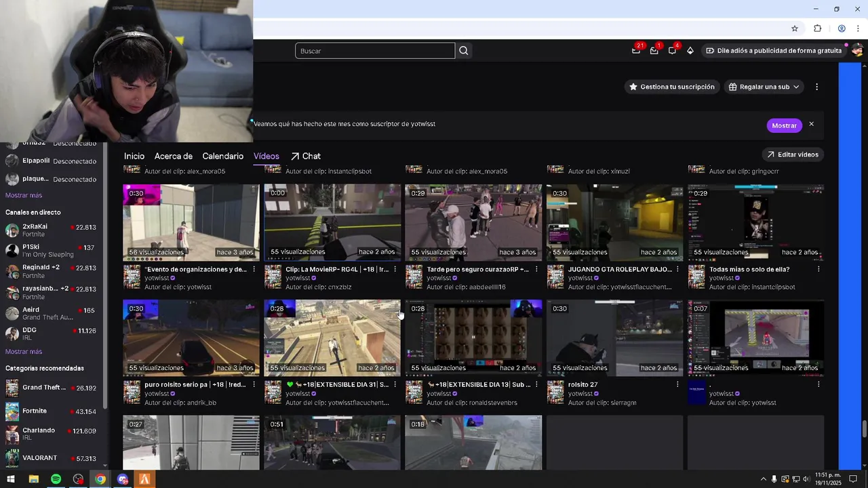
Task: Click in the Buscar search field
Action: coord(375,51)
